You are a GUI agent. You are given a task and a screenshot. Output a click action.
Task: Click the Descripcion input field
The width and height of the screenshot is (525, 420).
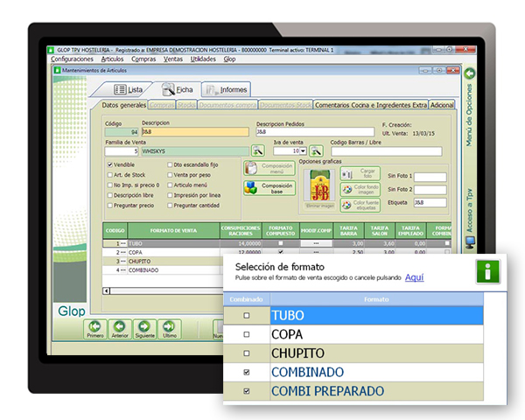[x=195, y=131]
